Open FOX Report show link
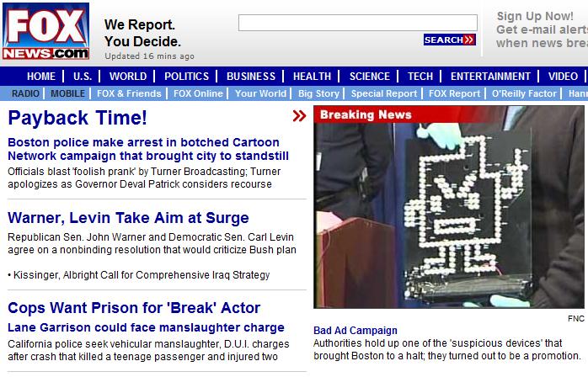Viewport: 588px width, 377px height. click(x=455, y=93)
